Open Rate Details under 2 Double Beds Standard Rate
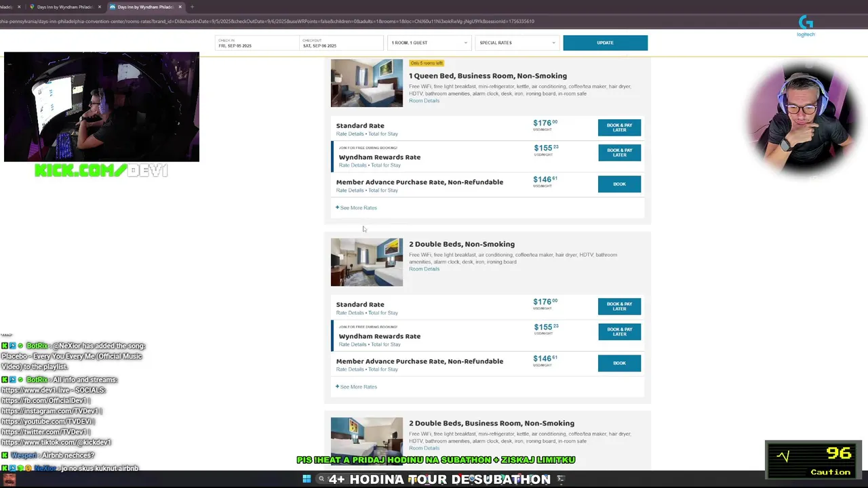868x488 pixels. 350,313
